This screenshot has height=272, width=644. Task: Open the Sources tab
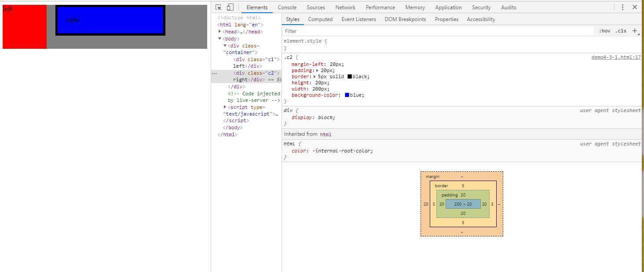click(316, 7)
